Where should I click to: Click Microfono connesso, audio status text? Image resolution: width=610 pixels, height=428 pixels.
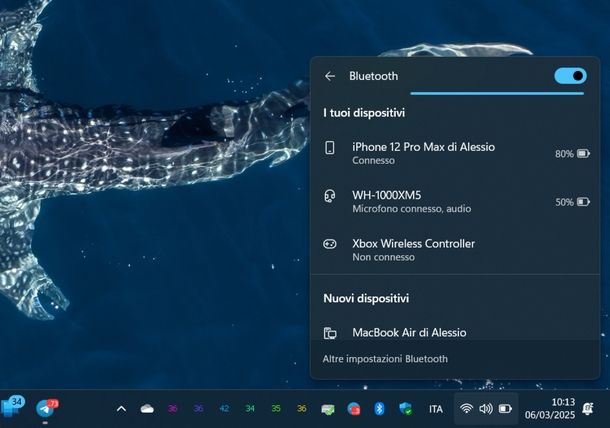click(412, 209)
